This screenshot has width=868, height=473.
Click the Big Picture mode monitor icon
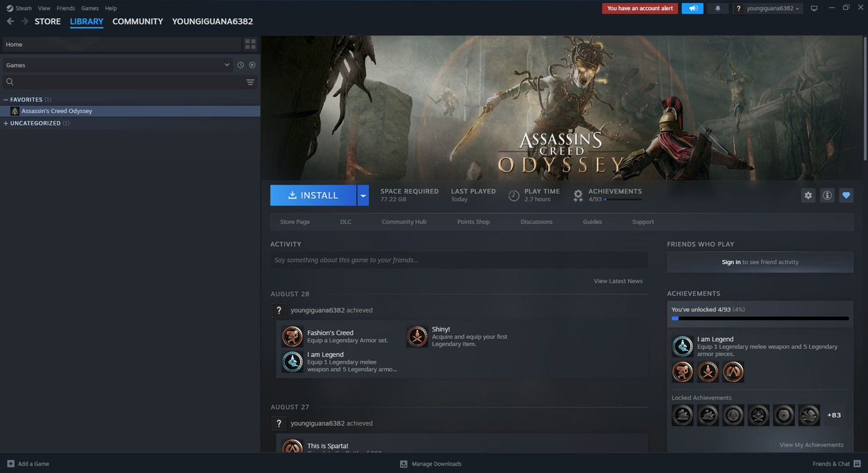pos(814,8)
